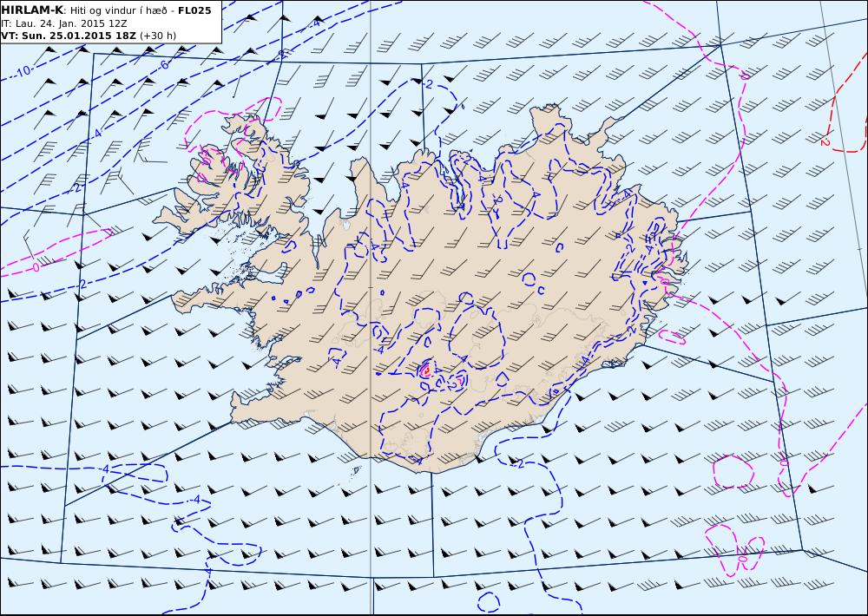Viewport: 868px width, 616px height.
Task: Click the magenta 0 label west of the Westfjords
Action: coord(36,267)
